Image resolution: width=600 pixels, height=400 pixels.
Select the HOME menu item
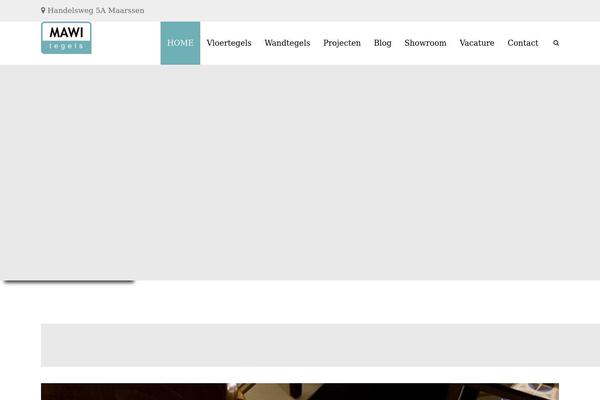click(x=180, y=43)
